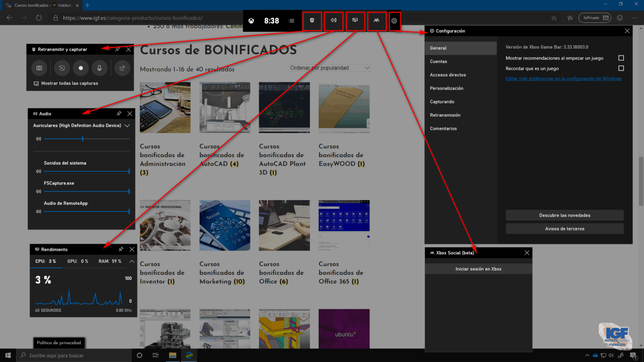Viewport: 644px width, 362px height.
Task: Open the Audio widget from Game Bar
Action: pyautogui.click(x=334, y=21)
